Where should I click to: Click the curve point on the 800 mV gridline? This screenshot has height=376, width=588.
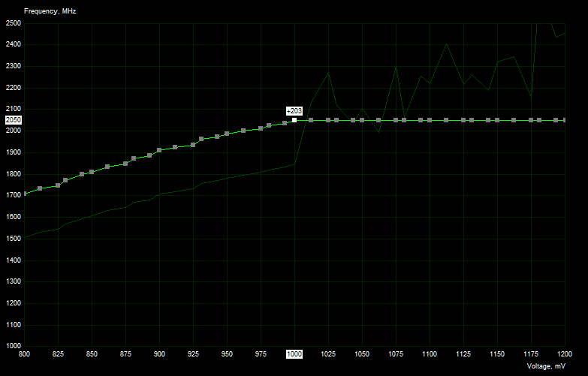25,194
